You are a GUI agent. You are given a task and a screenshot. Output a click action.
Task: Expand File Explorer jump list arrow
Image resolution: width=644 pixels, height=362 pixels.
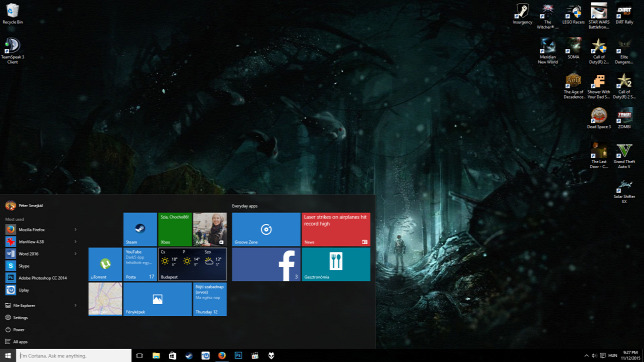76,305
